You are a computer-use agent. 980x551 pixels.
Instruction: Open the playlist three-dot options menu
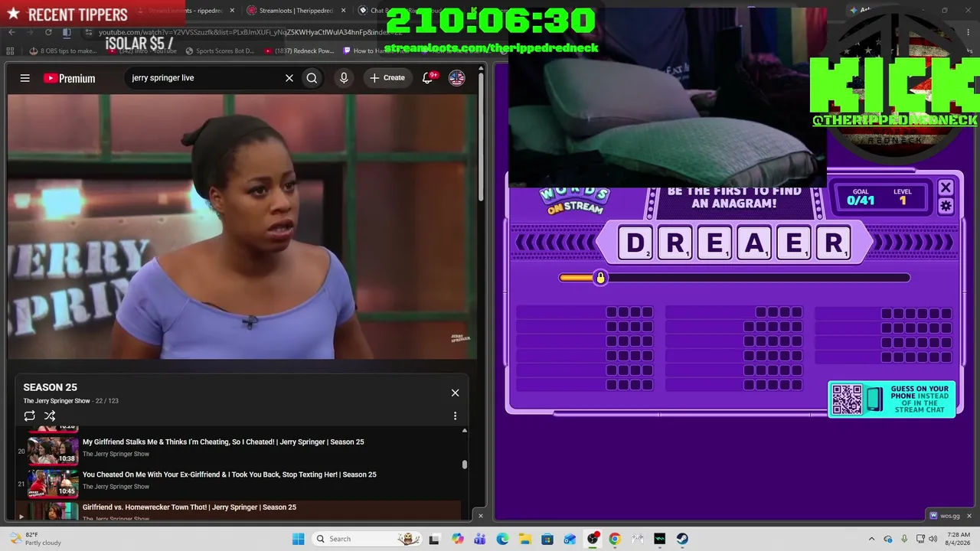(455, 416)
